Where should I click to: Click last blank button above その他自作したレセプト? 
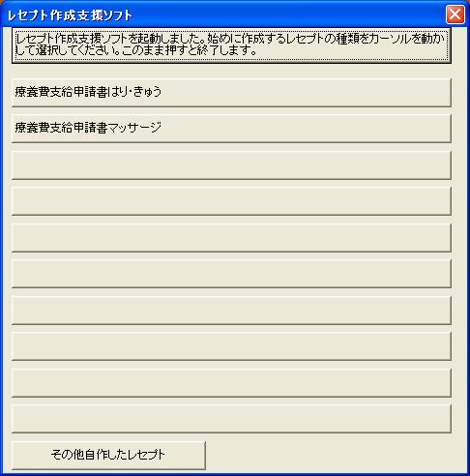231,419
